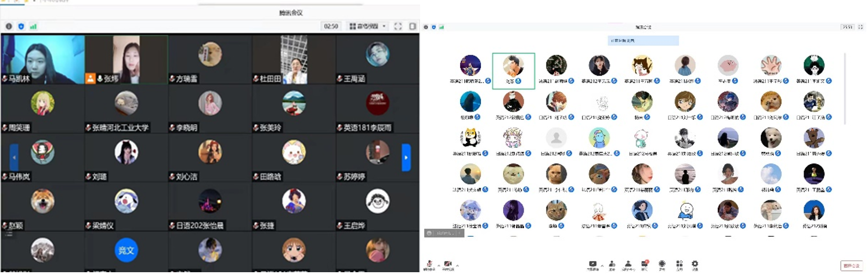
Task: Toggle the side panel icon in left window
Action: [x=413, y=26]
